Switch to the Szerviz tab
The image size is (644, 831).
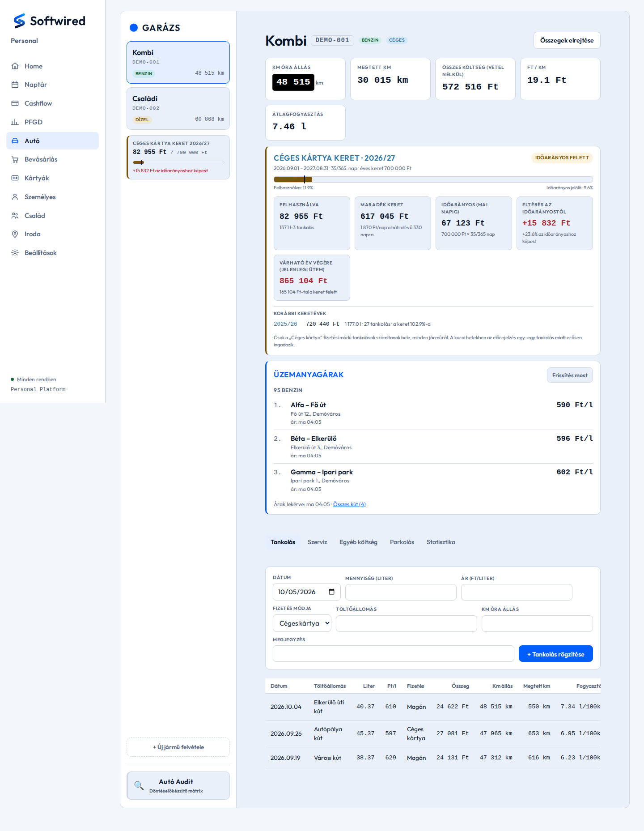click(318, 542)
